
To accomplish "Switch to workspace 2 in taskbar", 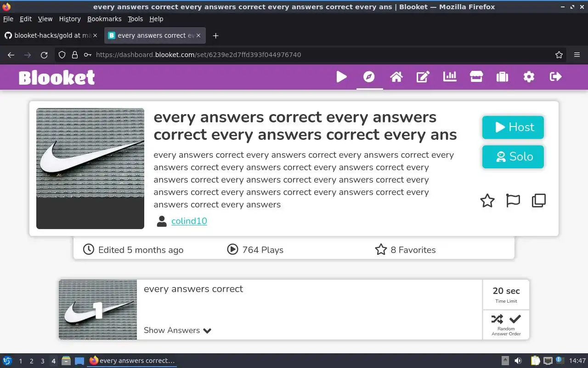I will pos(31,361).
